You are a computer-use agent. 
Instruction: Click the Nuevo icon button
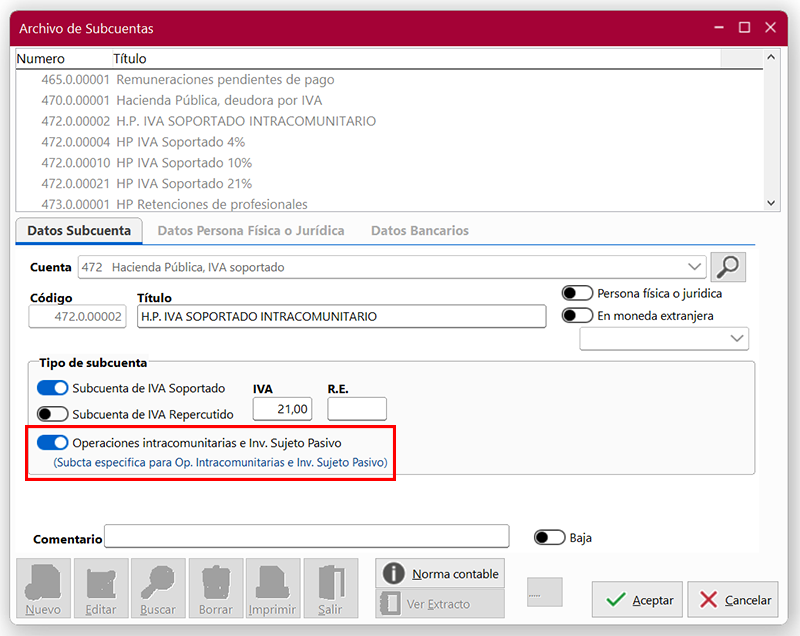pyautogui.click(x=44, y=588)
